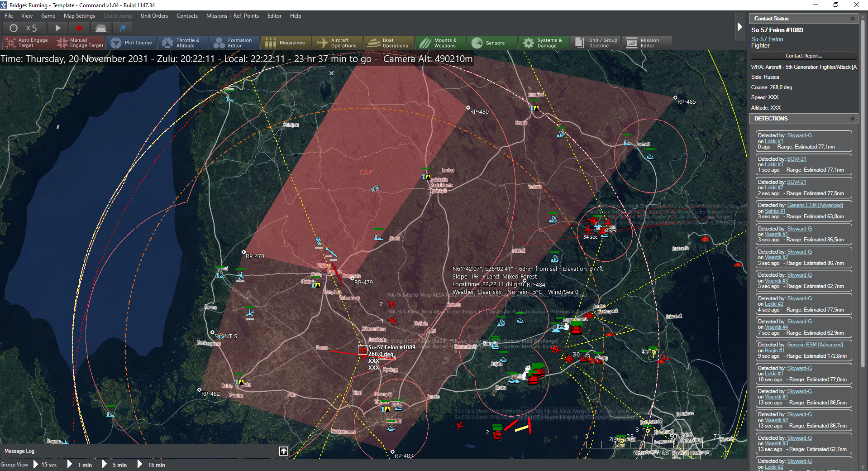Expand the Message Log panel
The height and width of the screenshot is (471, 868).
coord(284,451)
